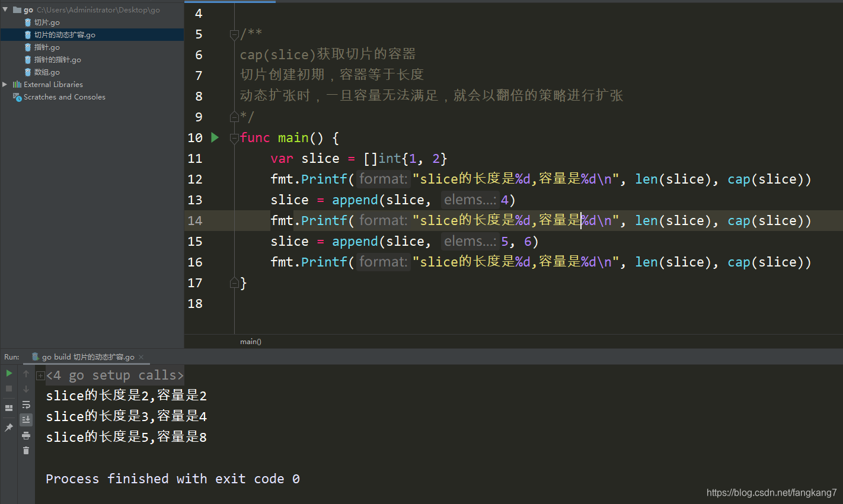Screen dimensions: 843x504
Task: Pin the Run tab with pin icon
Action: pos(9,427)
